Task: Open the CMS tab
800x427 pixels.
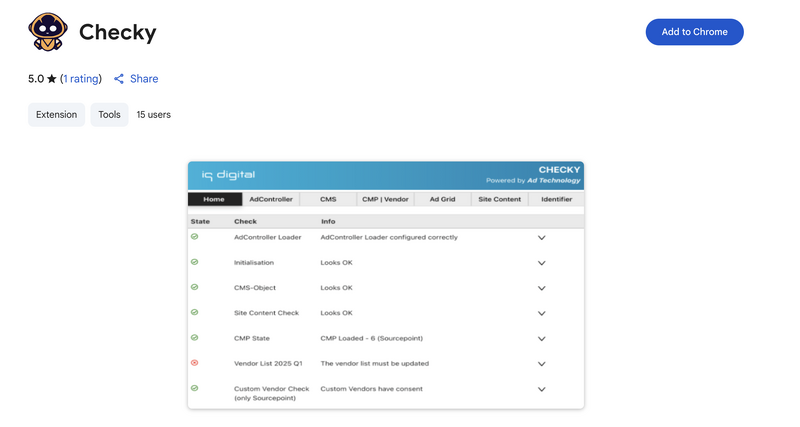Action: point(328,199)
